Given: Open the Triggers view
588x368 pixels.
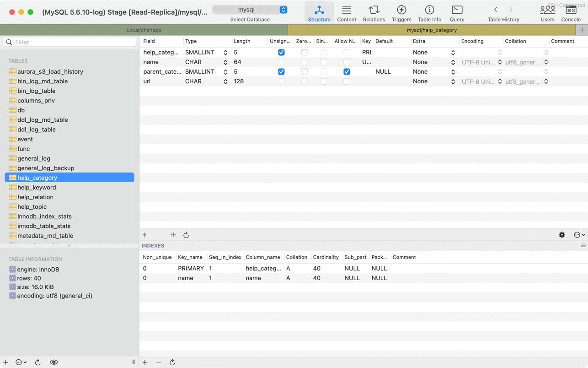Looking at the screenshot, I should (401, 13).
